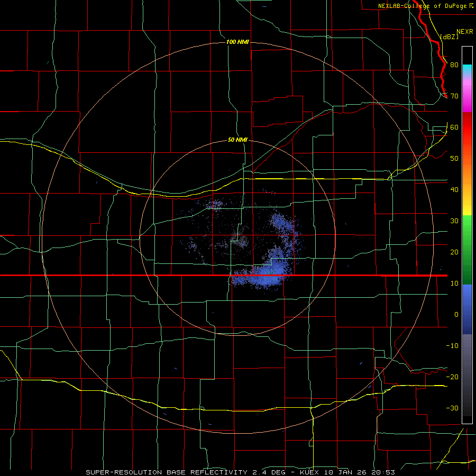Click the Super-Resolution Base Reflectivity caption
The height and width of the screenshot is (476, 476).
coord(167,472)
